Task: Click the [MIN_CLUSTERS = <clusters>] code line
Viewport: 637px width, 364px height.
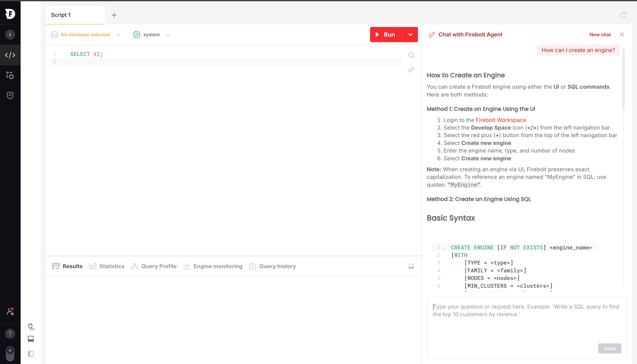Action: [x=509, y=286]
